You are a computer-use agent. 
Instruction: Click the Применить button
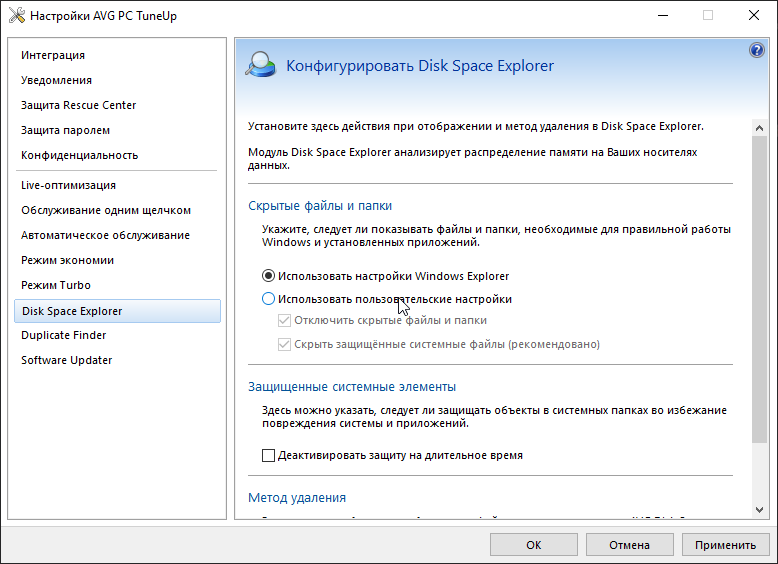click(725, 545)
